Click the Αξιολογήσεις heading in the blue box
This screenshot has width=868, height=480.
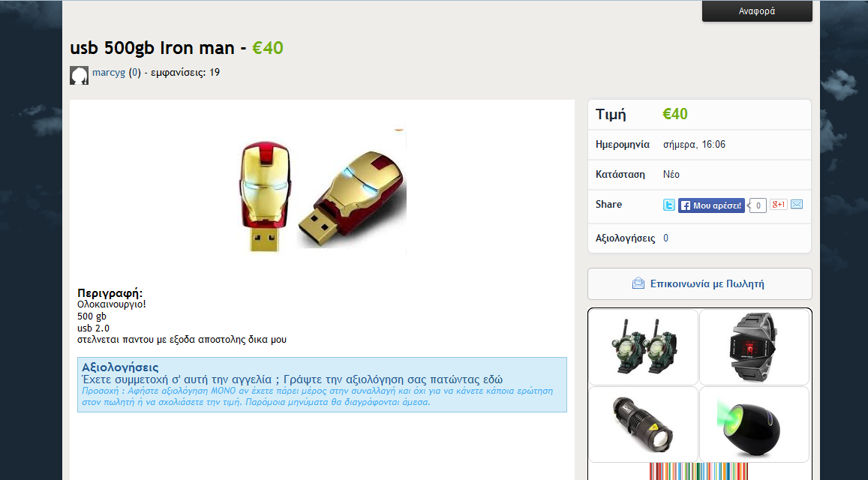coord(120,367)
